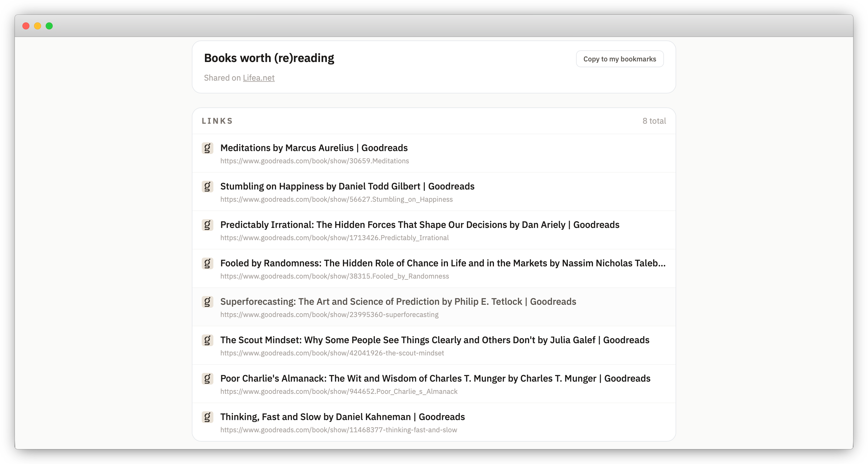868x464 pixels.
Task: Open the Stumbling on Happiness bookmark
Action: coord(347,186)
